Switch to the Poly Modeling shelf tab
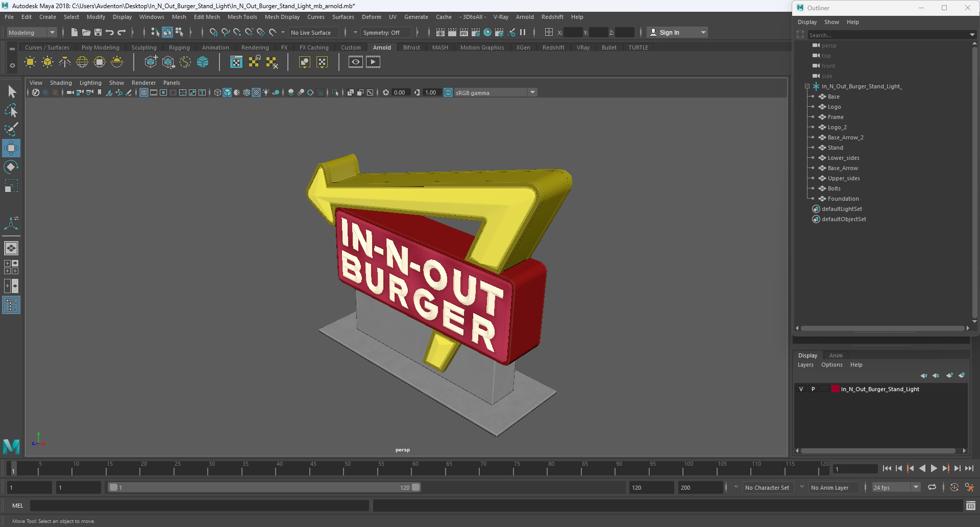 101,47
